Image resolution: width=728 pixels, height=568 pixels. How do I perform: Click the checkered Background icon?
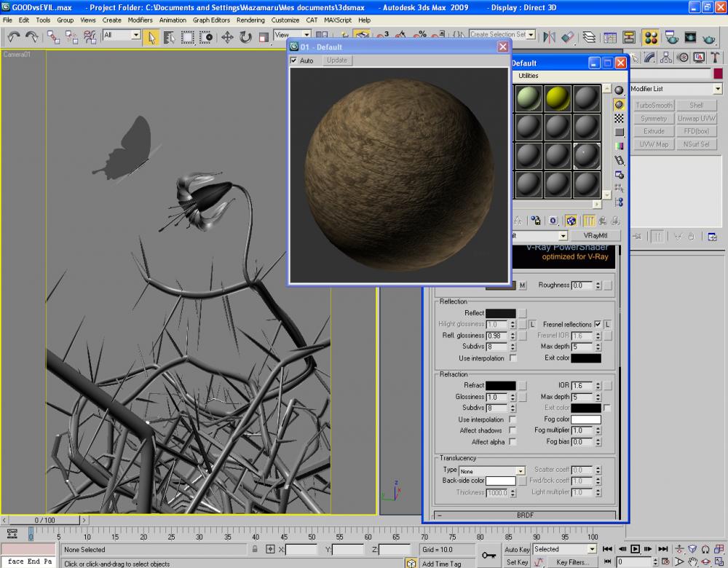[x=620, y=118]
